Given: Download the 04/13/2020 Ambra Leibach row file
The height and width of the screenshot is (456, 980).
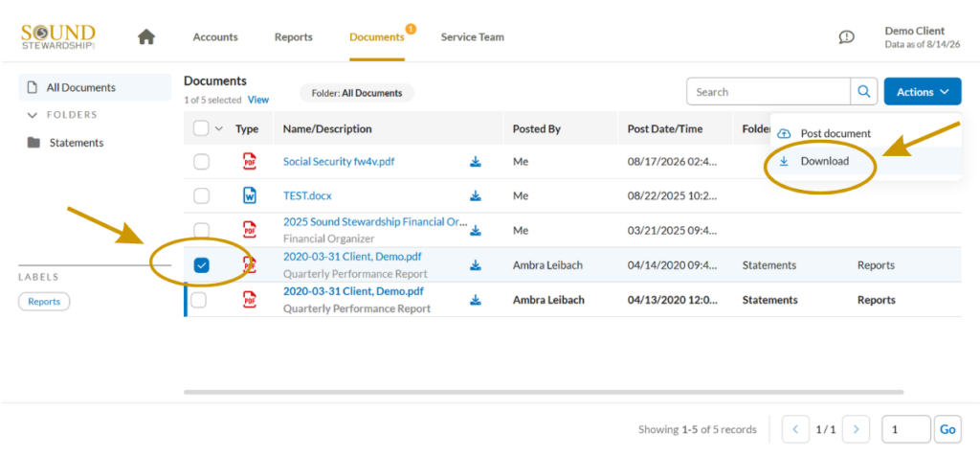Looking at the screenshot, I should (x=476, y=300).
